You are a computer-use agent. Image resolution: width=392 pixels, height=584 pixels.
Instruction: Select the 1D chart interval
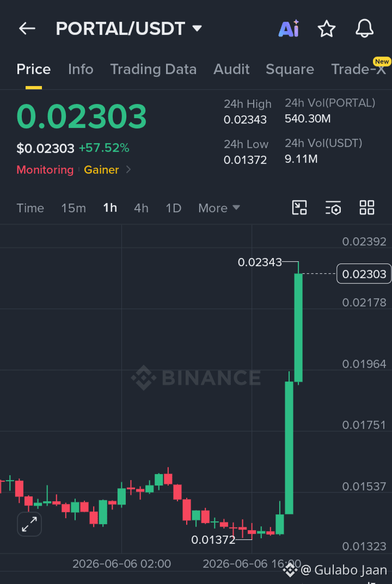pyautogui.click(x=173, y=208)
